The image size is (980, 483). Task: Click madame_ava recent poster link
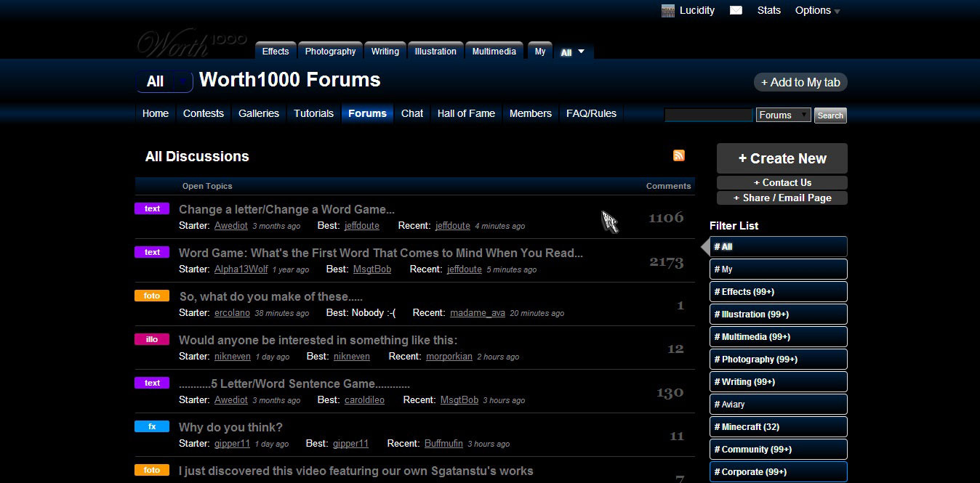point(478,313)
